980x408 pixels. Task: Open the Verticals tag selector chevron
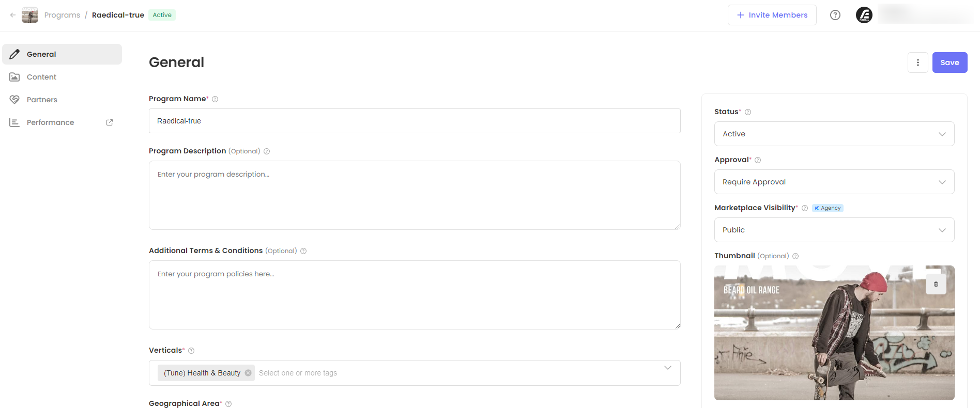point(668,368)
